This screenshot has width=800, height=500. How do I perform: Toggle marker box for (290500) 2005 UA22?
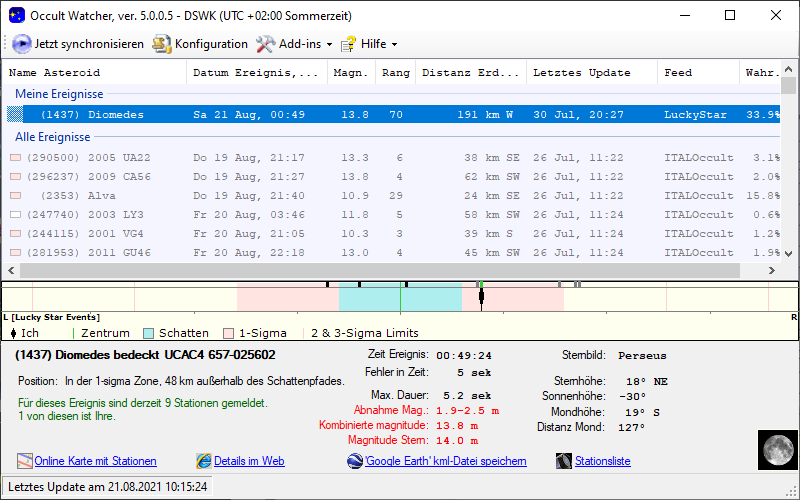[15, 158]
